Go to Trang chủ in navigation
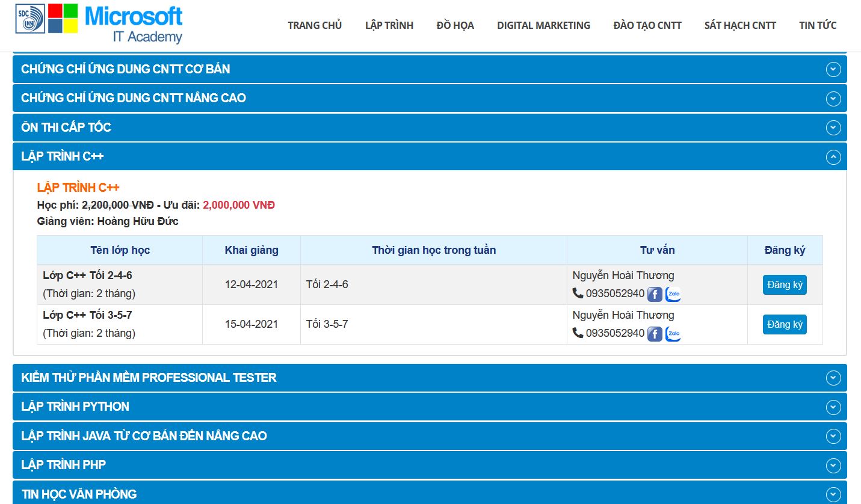This screenshot has height=504, width=861. (x=315, y=25)
